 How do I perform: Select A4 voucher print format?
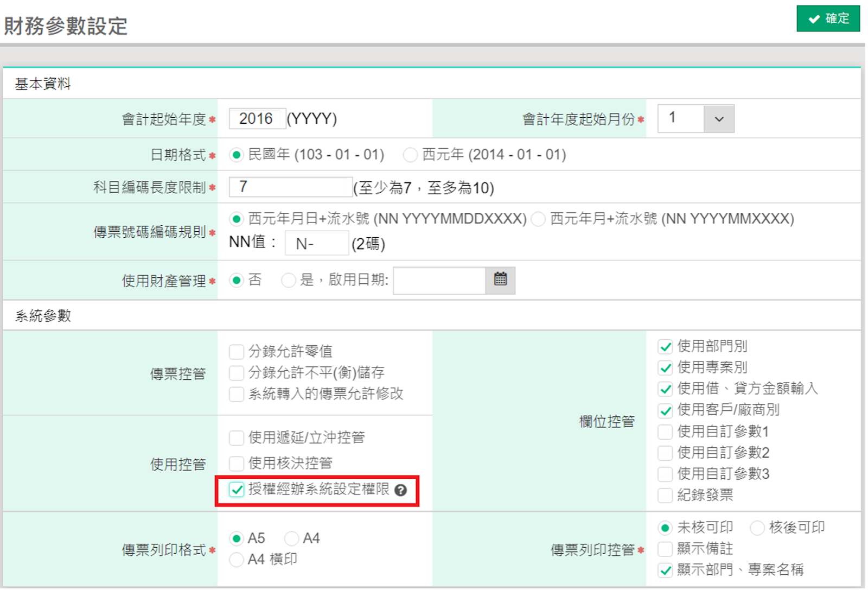[x=292, y=538]
